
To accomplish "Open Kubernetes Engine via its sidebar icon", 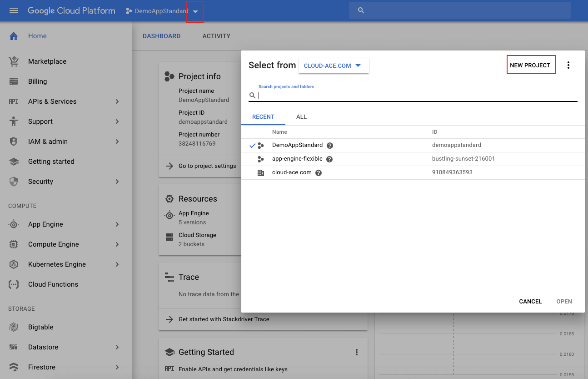I will tap(13, 264).
